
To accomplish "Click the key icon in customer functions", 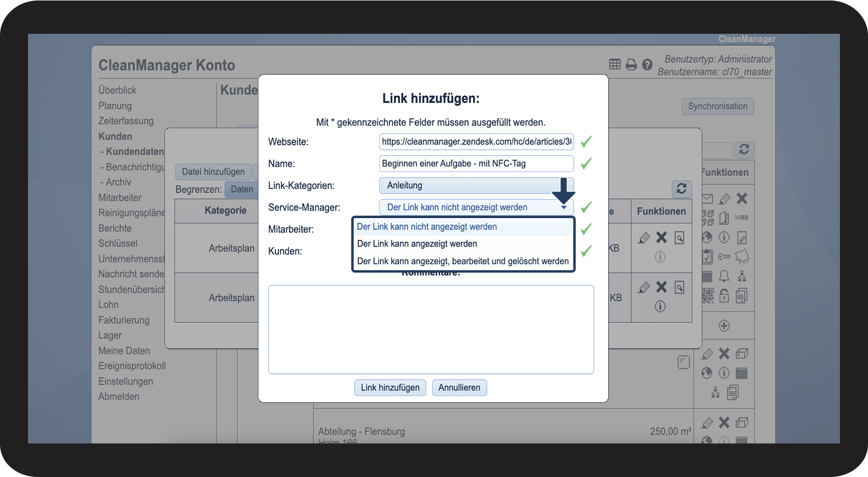I will (x=724, y=256).
